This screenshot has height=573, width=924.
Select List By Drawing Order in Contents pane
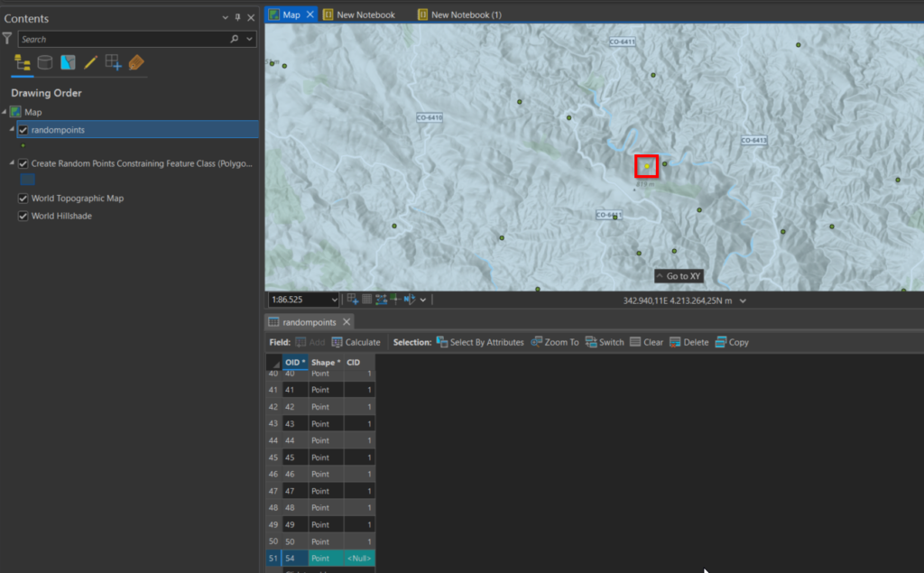pyautogui.click(x=22, y=62)
